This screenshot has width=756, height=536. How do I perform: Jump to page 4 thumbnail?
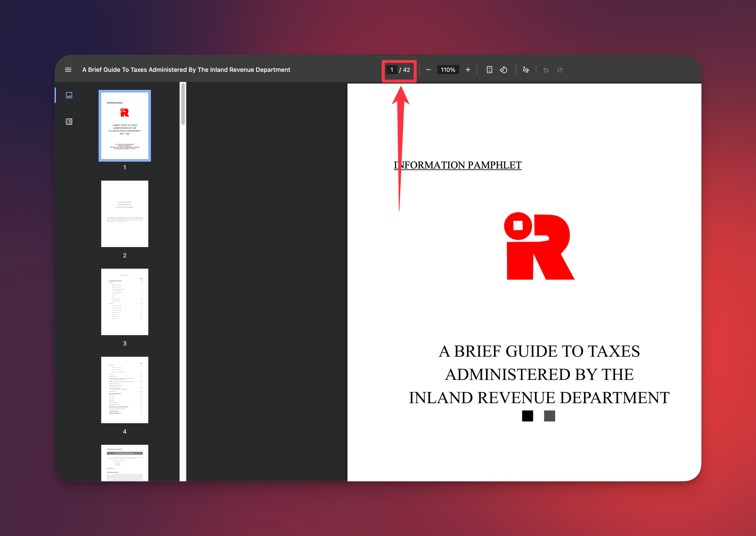pyautogui.click(x=125, y=390)
